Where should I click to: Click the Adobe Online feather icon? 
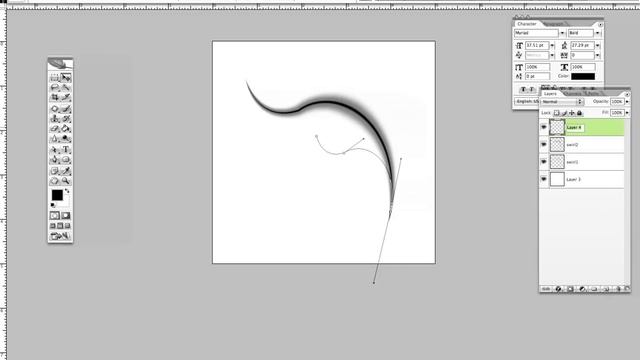[60, 64]
